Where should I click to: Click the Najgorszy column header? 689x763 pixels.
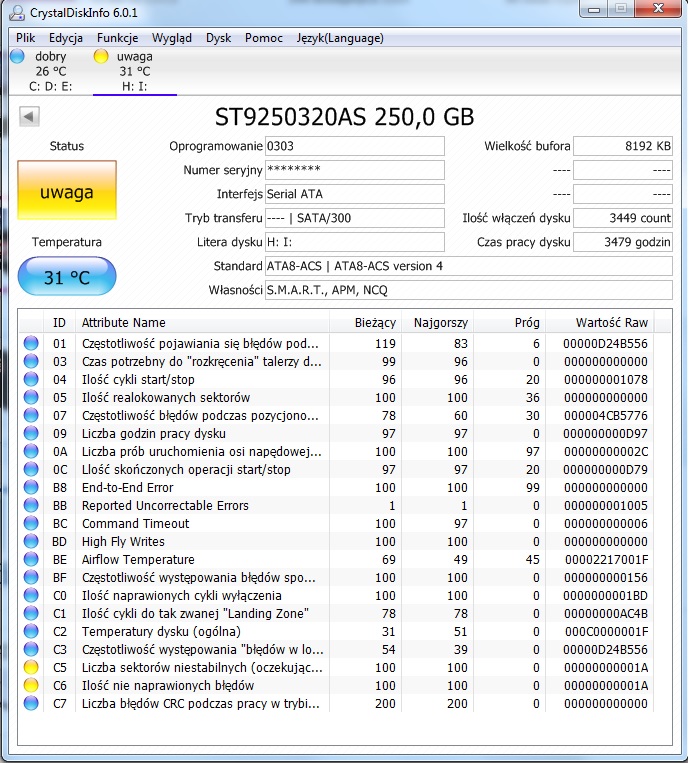437,323
